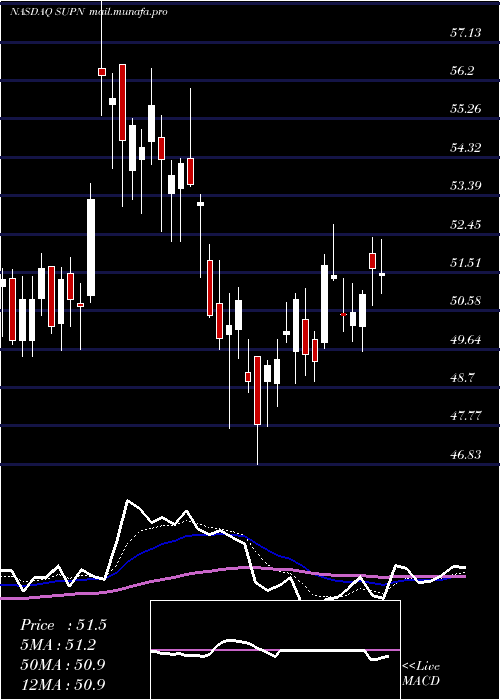Click the long red candle bottoming near 47.77
500x700 pixels.
click(258, 390)
